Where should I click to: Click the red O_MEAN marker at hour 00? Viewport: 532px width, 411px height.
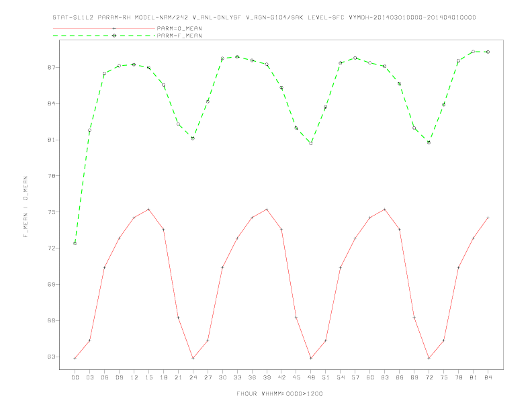coord(75,358)
